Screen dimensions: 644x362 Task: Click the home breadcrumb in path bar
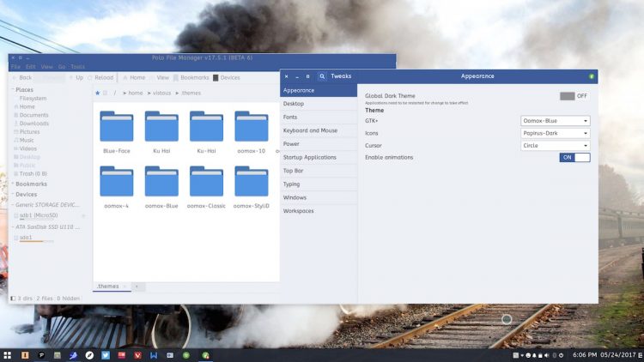pos(135,94)
